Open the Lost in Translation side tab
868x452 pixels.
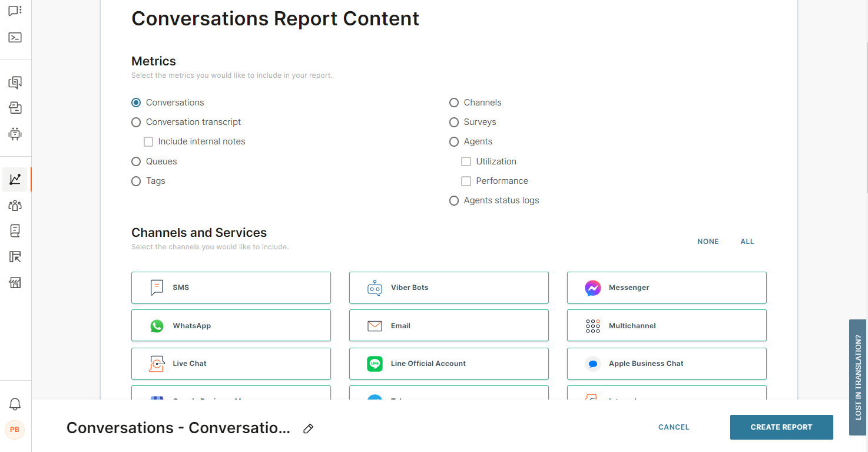point(857,377)
